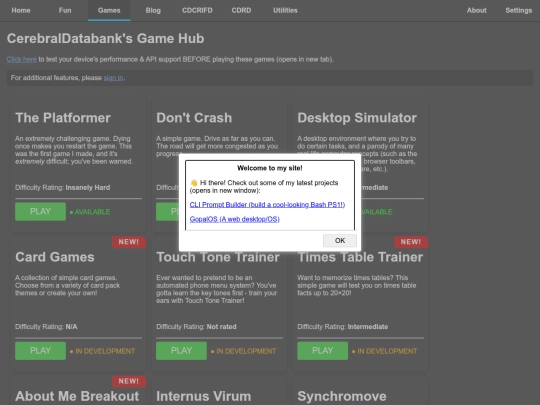Screen dimensions: 540x405
Task: Click the 'Internus Virum' title
Action: [204, 396]
